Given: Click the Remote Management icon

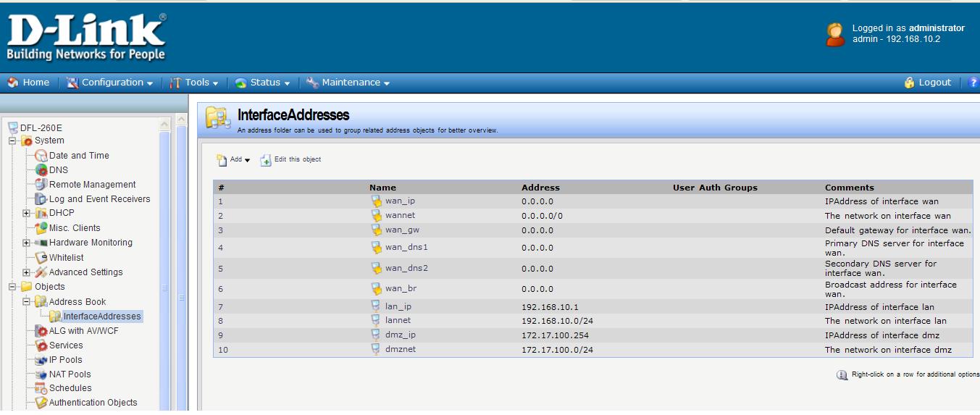Looking at the screenshot, I should (41, 185).
